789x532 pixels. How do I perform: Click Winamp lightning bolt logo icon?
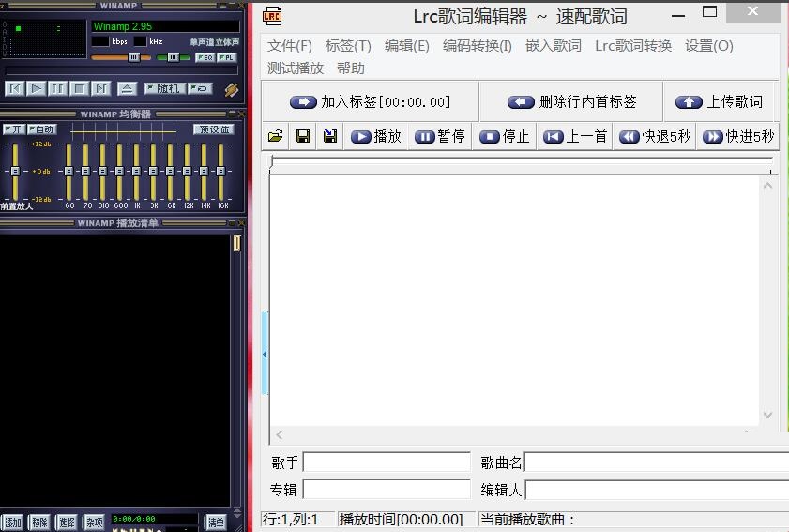[232, 89]
